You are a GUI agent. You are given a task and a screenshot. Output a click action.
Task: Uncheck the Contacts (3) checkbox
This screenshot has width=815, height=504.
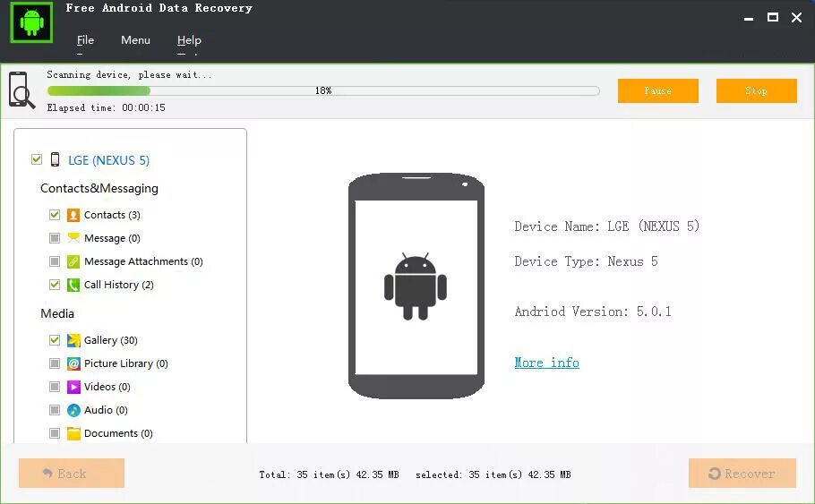tap(55, 215)
